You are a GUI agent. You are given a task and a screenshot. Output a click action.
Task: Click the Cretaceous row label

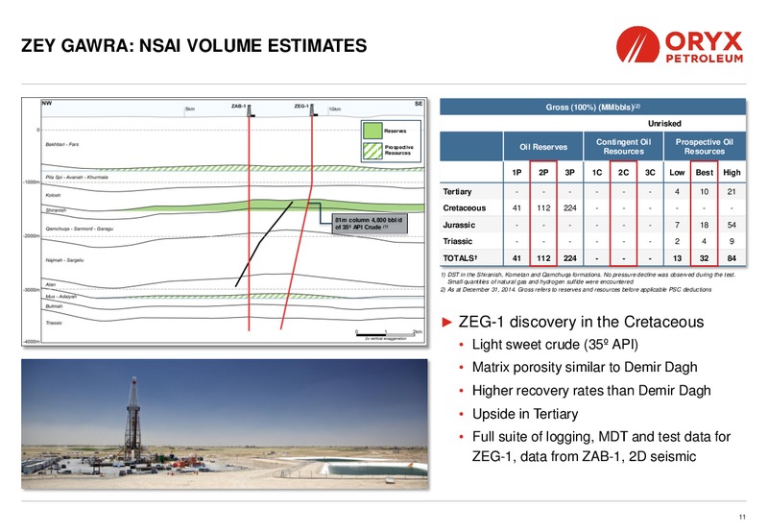(464, 207)
